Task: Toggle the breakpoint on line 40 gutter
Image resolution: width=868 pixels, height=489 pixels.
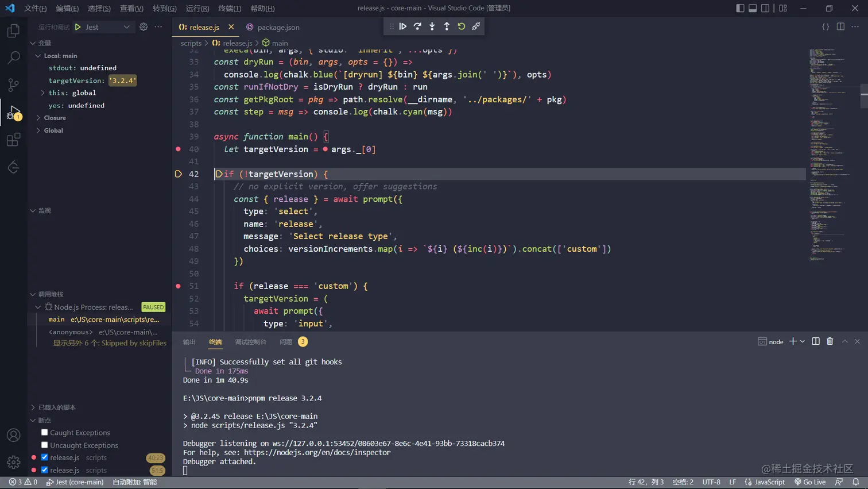Action: tap(178, 149)
